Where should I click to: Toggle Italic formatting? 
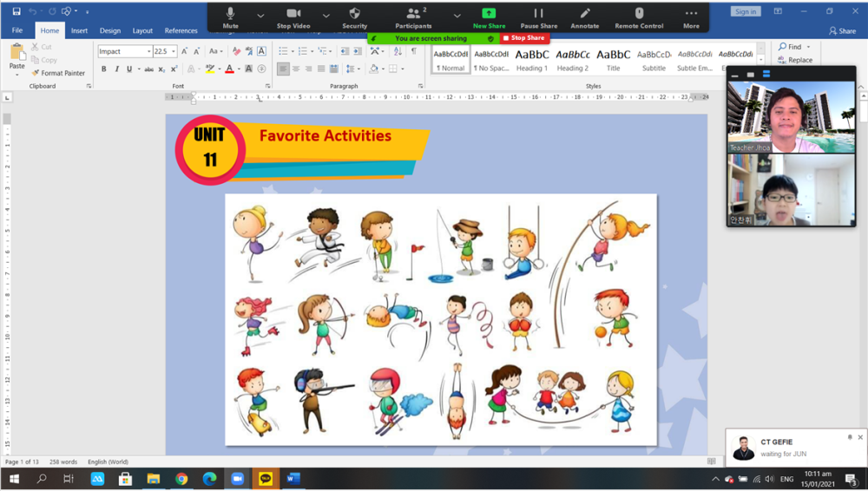116,69
